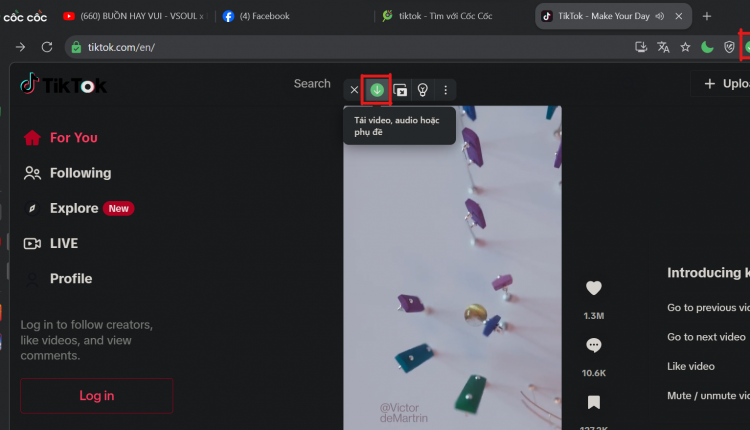
Task: Click the Cốc Cốc browser logo
Action: tap(25, 17)
